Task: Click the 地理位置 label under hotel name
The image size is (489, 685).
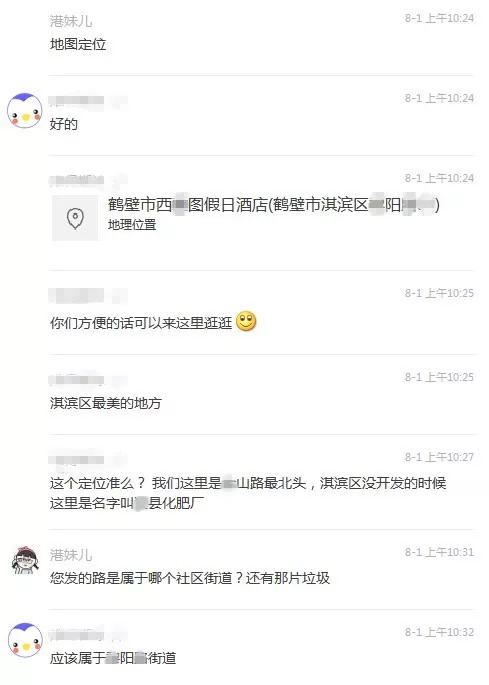Action: point(132,225)
